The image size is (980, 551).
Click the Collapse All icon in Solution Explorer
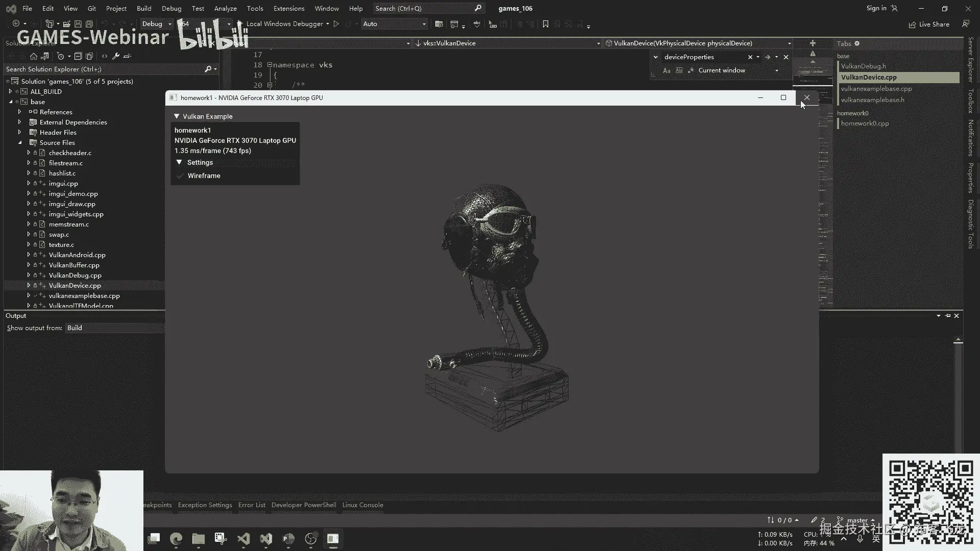(x=78, y=56)
